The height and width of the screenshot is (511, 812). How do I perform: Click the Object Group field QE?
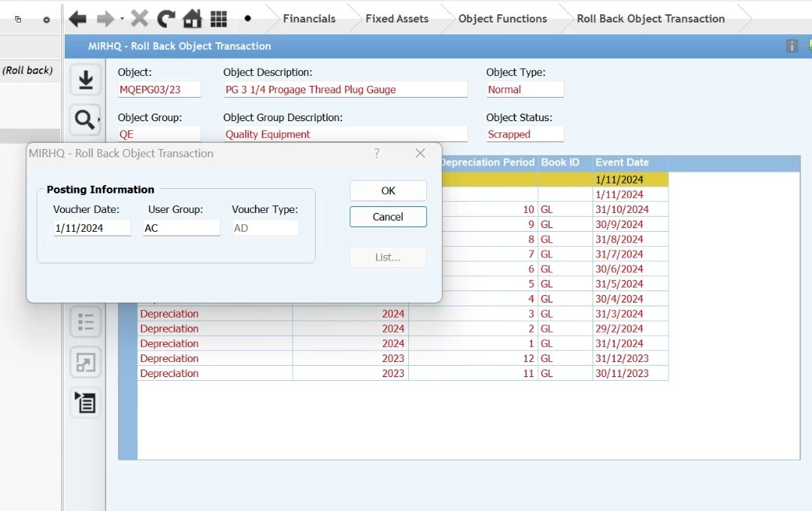point(159,134)
